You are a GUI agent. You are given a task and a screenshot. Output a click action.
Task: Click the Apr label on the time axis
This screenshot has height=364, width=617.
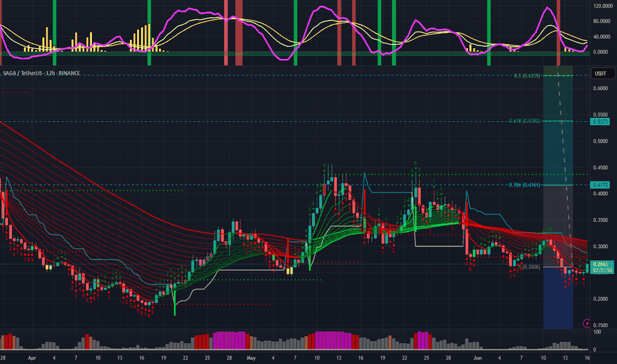coord(32,358)
